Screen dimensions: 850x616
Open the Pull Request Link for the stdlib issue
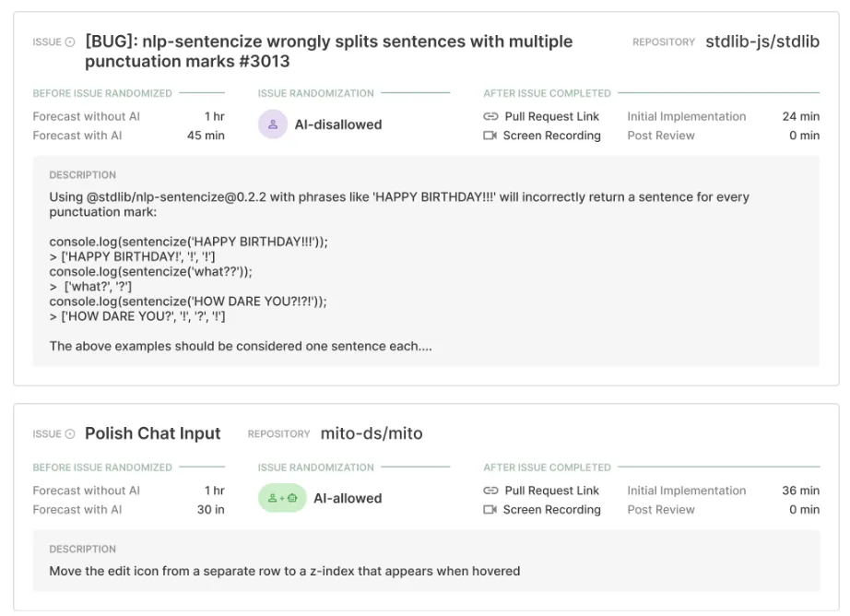click(x=552, y=116)
